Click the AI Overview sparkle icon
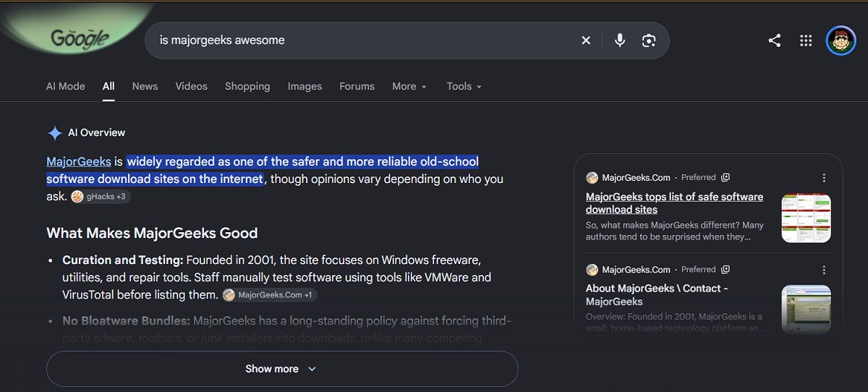This screenshot has height=392, width=868. click(54, 133)
